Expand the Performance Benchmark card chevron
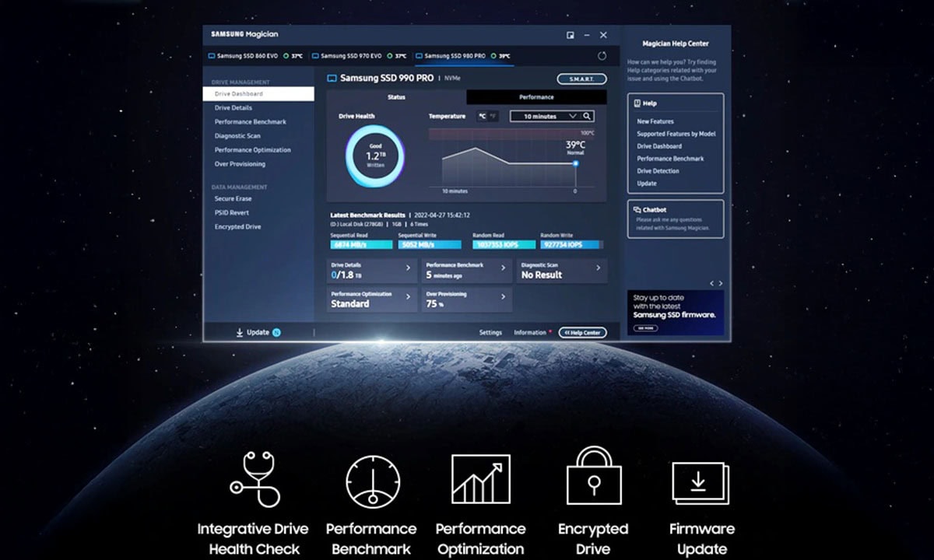This screenshot has width=934, height=560. [x=503, y=268]
